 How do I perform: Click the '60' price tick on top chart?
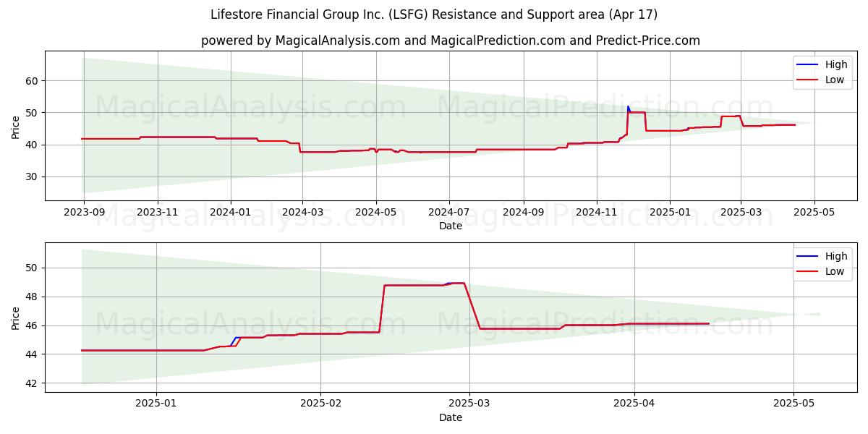[33, 81]
